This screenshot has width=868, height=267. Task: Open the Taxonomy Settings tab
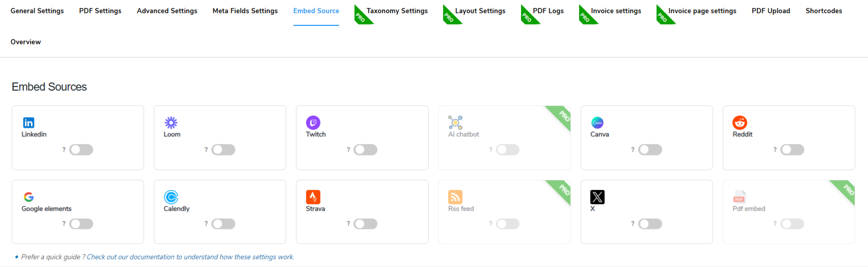tap(397, 11)
